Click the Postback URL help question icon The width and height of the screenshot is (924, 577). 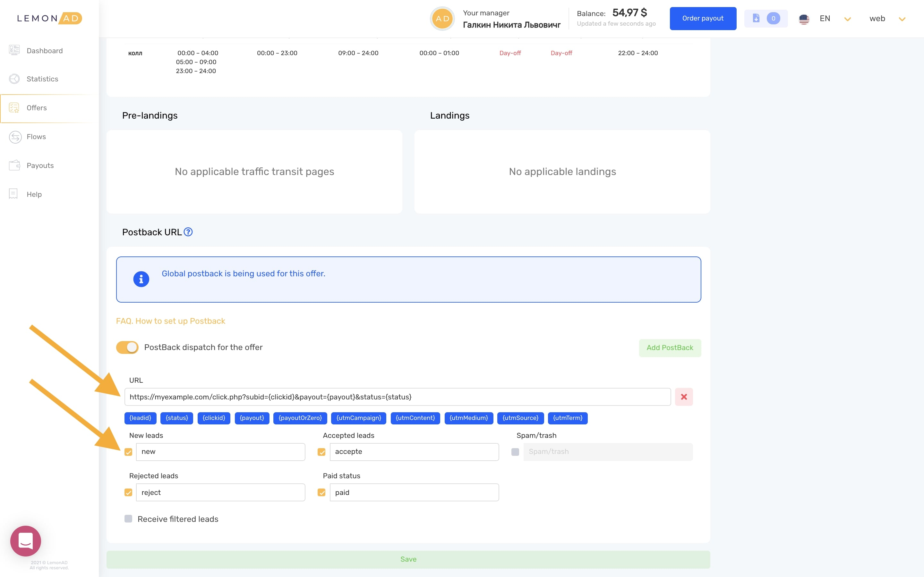(x=188, y=232)
